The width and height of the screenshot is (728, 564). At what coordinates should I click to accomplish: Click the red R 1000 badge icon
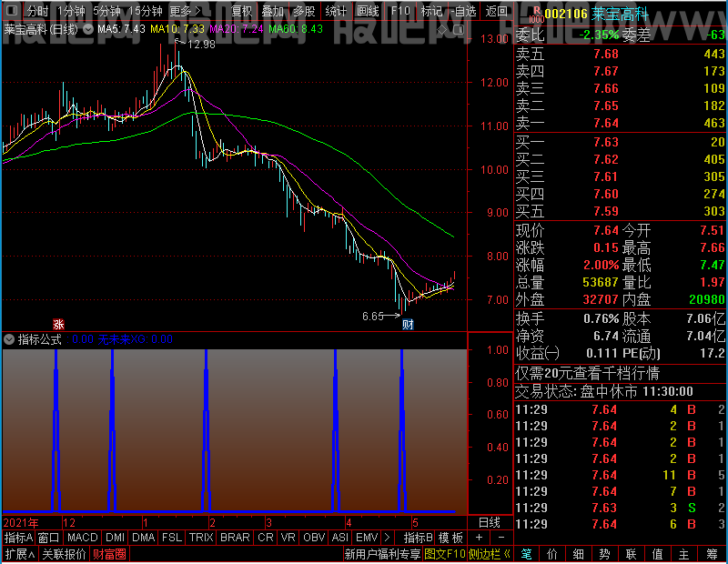pyautogui.click(x=536, y=15)
